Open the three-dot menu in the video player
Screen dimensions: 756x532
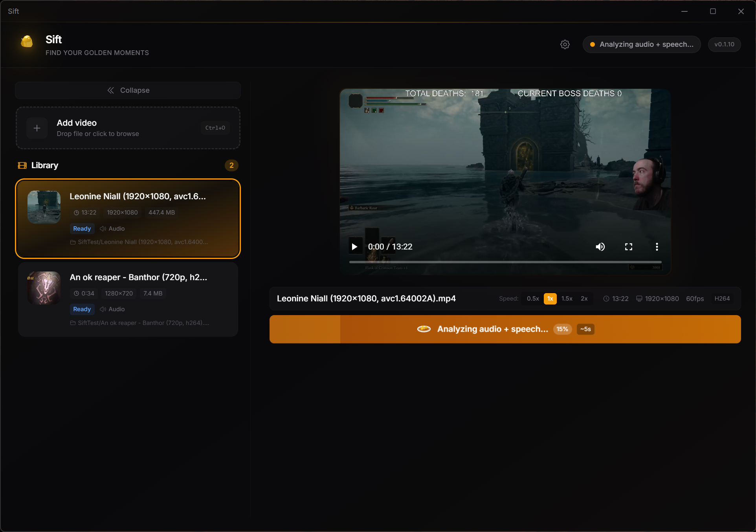[x=657, y=246]
